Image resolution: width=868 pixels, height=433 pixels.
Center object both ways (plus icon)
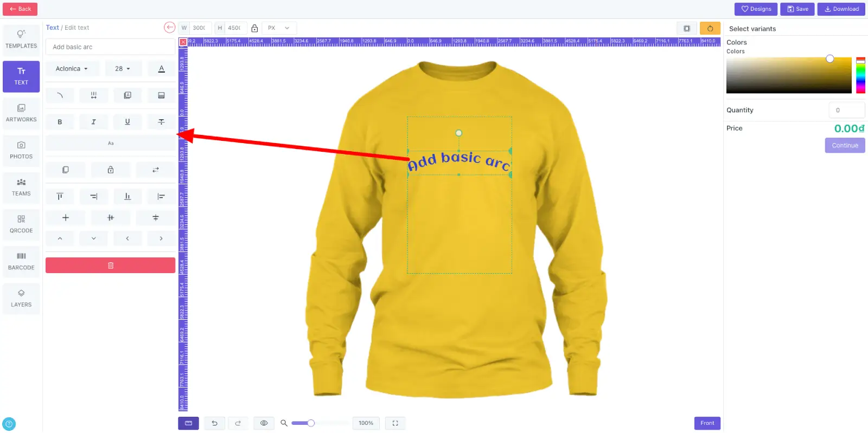[x=65, y=217]
